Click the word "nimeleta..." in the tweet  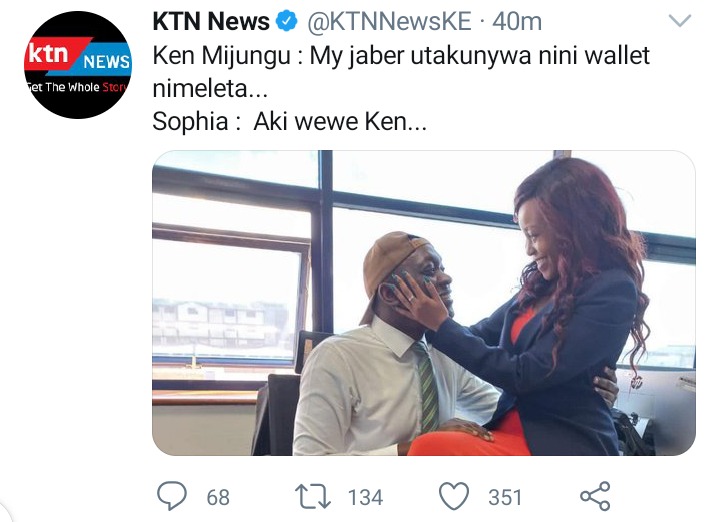click(210, 89)
